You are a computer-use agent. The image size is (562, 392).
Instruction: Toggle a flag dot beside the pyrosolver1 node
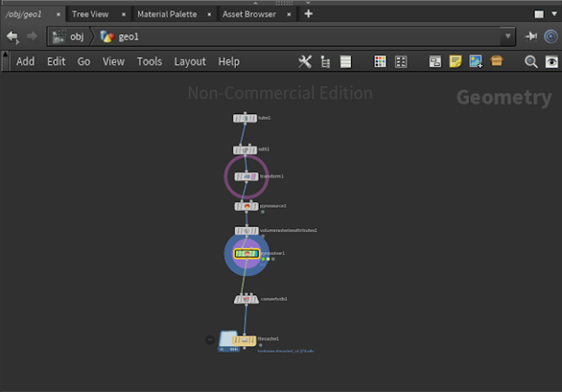[x=263, y=258]
